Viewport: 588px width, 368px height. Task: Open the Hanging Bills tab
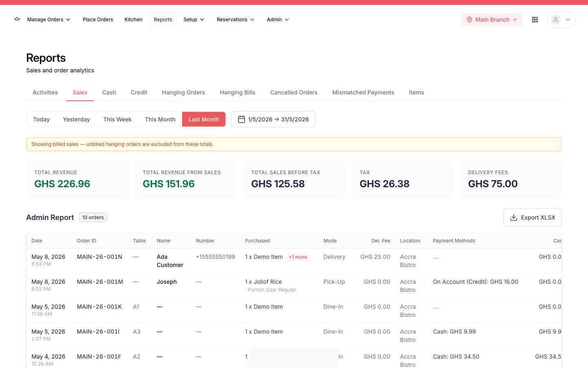(238, 92)
